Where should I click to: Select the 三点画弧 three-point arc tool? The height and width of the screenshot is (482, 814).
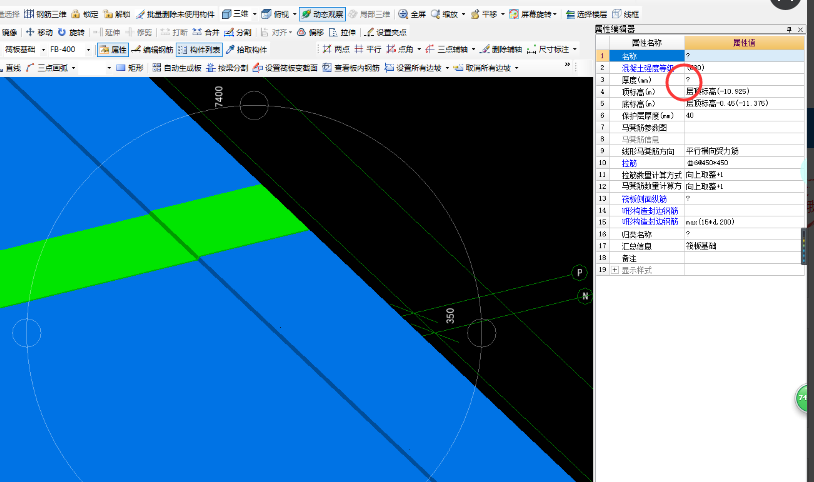click(x=47, y=68)
